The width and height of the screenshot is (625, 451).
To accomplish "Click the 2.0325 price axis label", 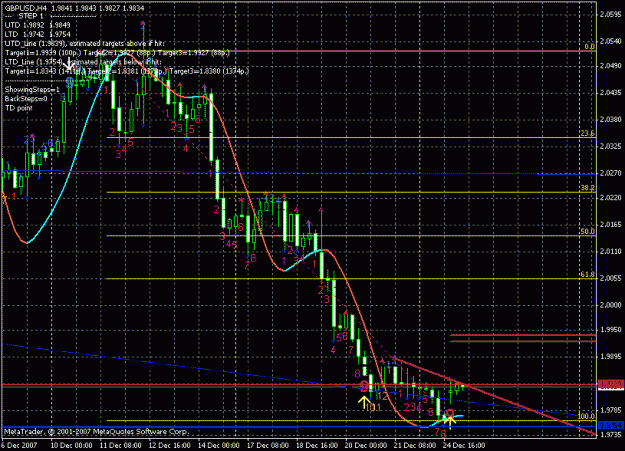I will pyautogui.click(x=611, y=146).
